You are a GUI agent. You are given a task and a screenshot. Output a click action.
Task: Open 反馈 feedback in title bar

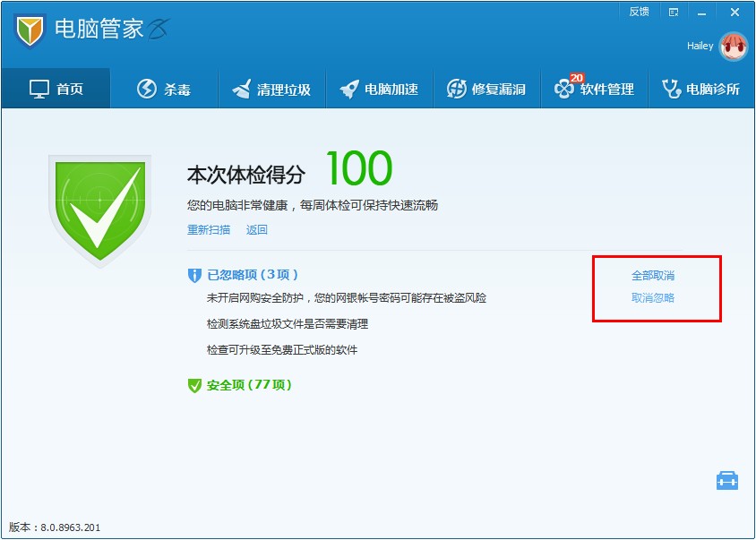[639, 12]
